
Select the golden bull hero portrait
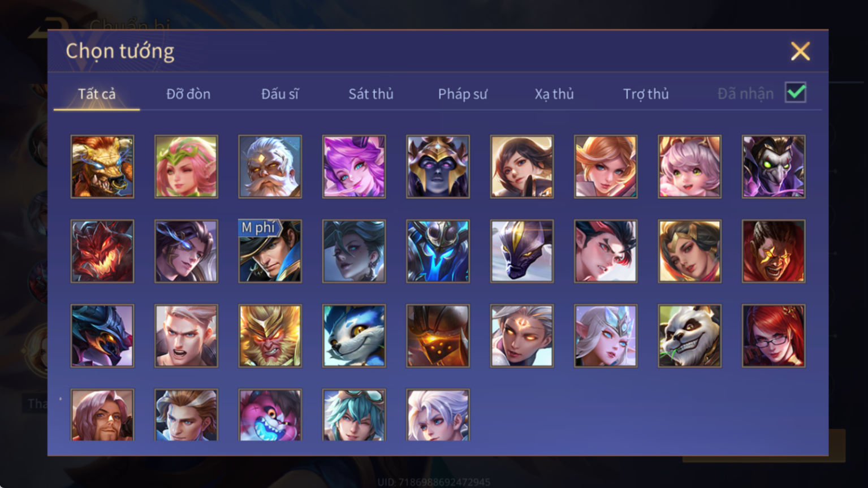102,167
